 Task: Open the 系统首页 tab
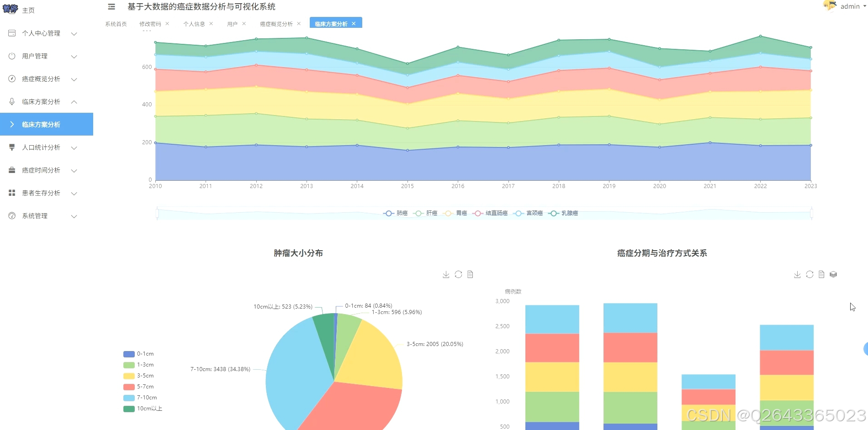tap(116, 24)
